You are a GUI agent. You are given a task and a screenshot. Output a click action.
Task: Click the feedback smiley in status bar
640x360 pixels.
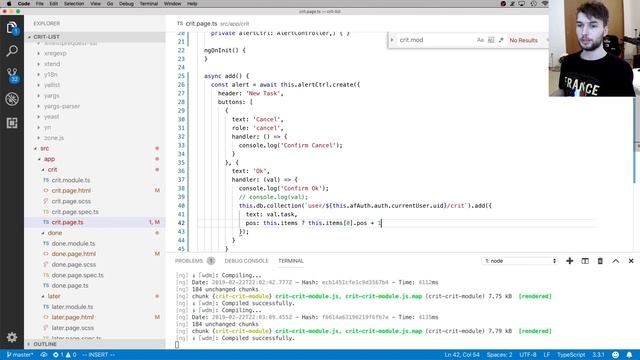pos(616,355)
